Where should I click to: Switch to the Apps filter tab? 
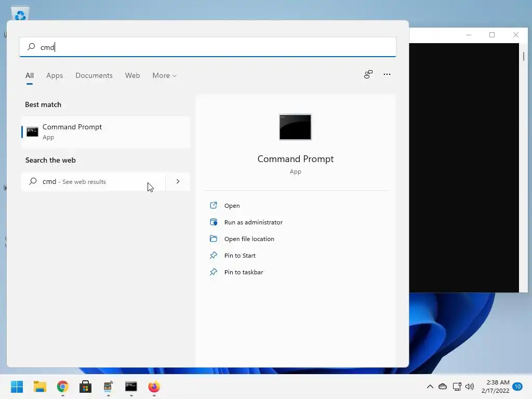55,76
